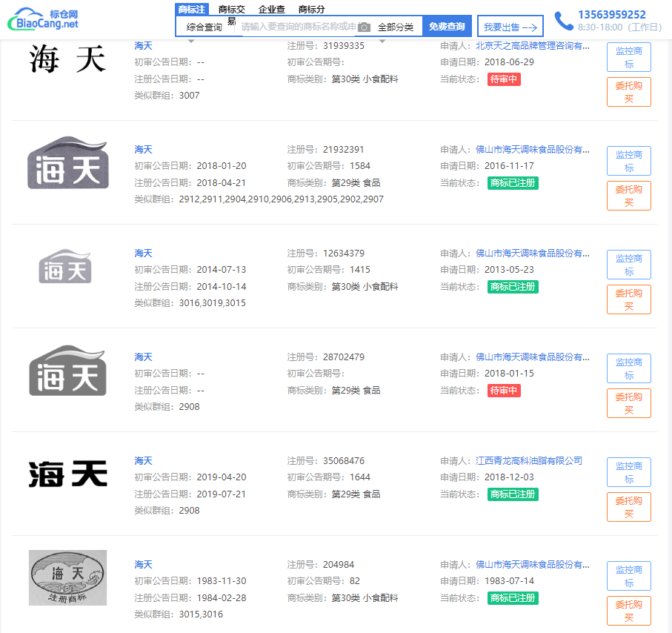The width and height of the screenshot is (672, 633).
Task: Click 委托购买 for registration 28702479
Action: pyautogui.click(x=629, y=403)
